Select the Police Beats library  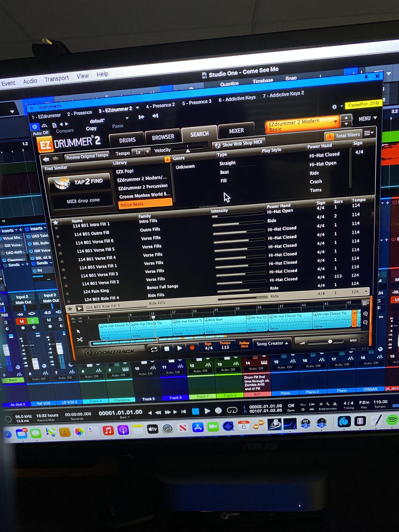click(x=145, y=204)
